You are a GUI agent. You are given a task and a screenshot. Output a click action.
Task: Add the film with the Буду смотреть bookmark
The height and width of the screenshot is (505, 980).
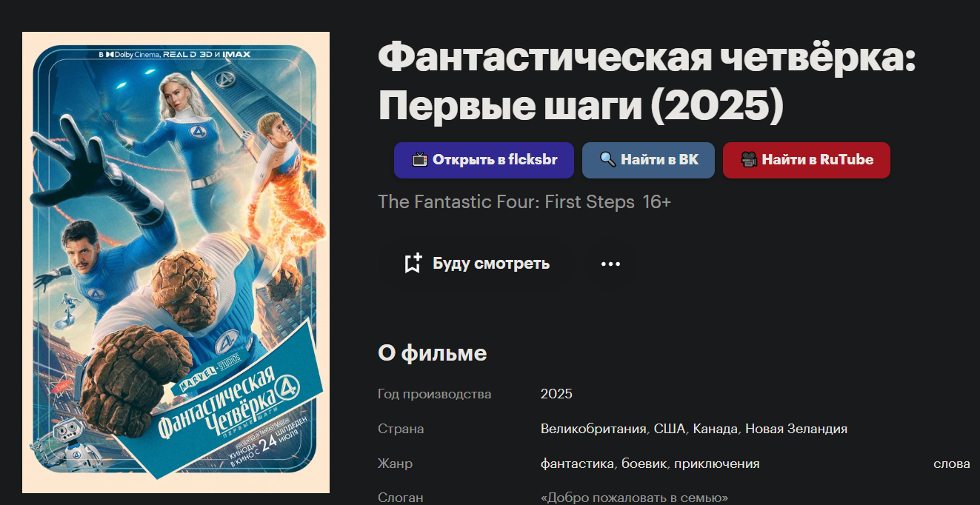coord(477,264)
